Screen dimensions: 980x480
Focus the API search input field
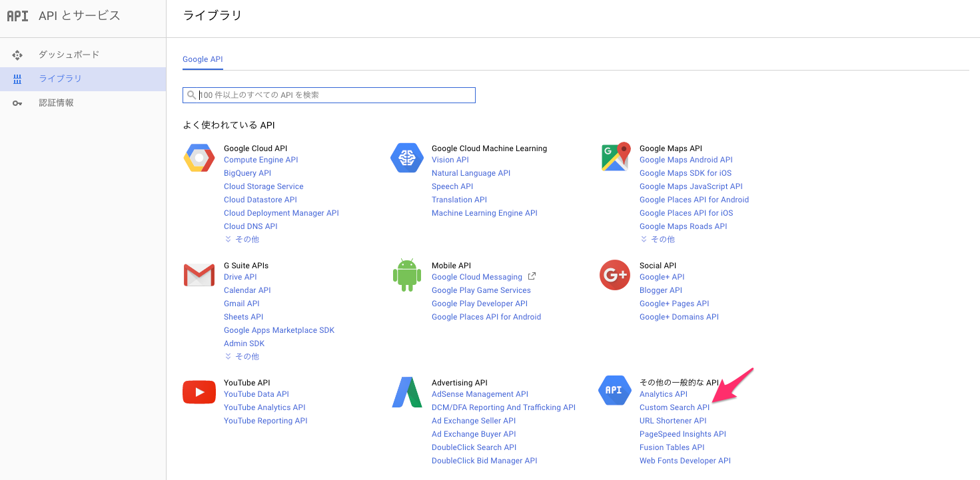329,95
